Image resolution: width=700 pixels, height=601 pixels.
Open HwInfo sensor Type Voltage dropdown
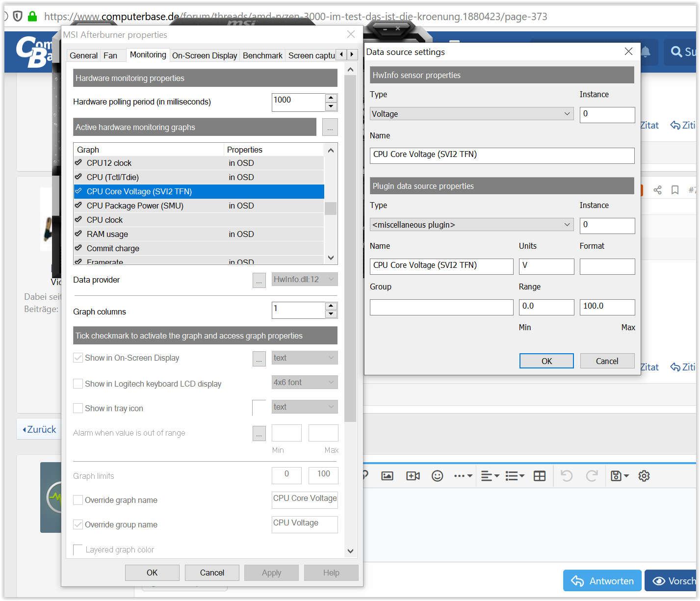pos(472,114)
